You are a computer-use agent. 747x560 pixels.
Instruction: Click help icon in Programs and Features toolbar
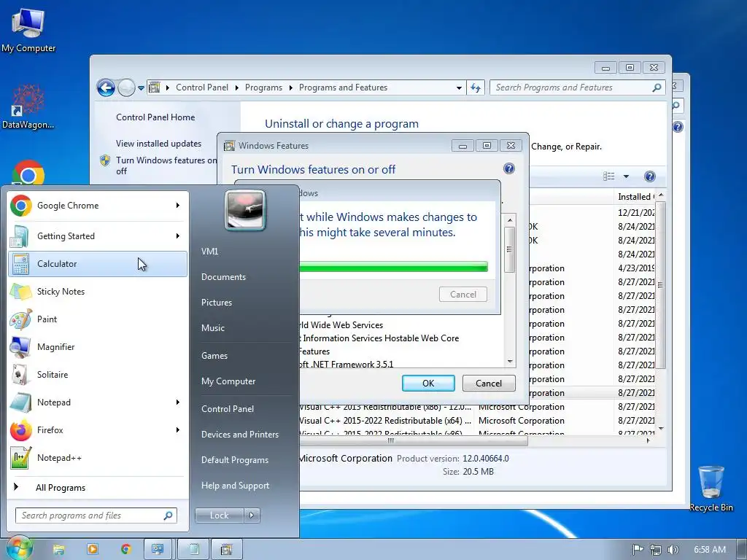[649, 176]
